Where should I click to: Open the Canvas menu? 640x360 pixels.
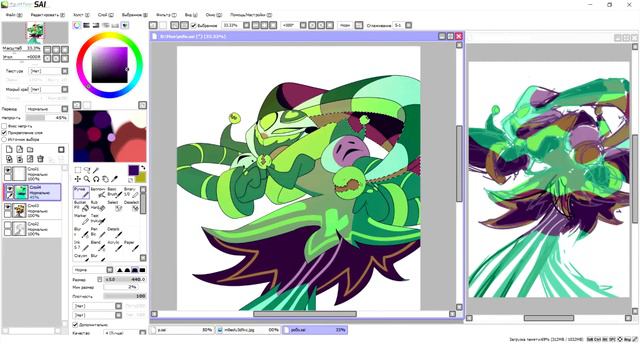tap(81, 15)
